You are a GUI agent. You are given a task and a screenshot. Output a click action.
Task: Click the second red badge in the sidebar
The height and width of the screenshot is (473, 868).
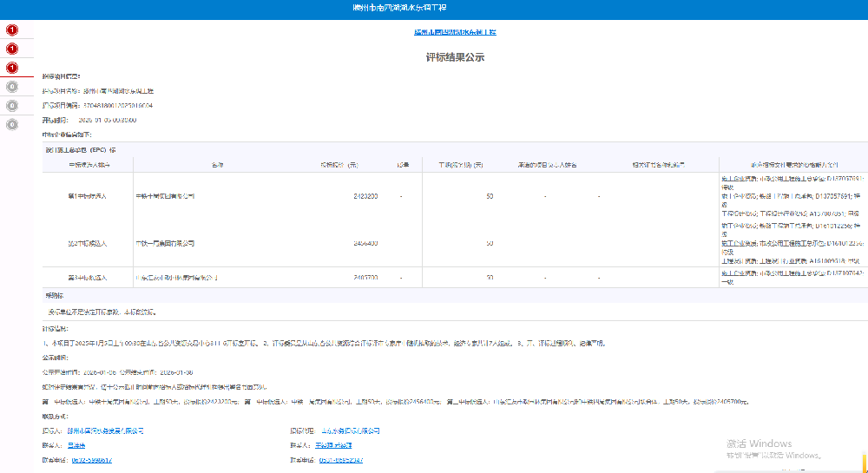pyautogui.click(x=12, y=49)
